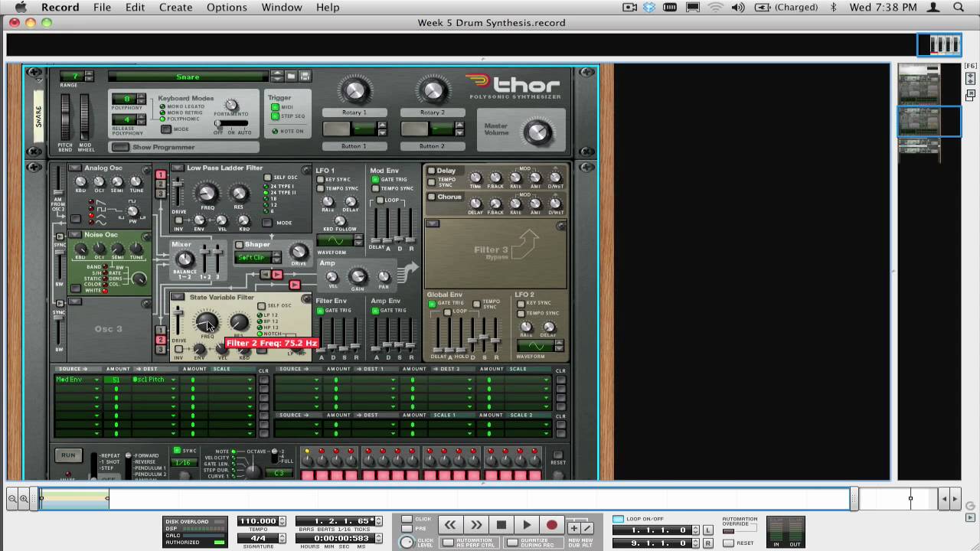Click the zoom in magnifier on timeline

tap(24, 499)
